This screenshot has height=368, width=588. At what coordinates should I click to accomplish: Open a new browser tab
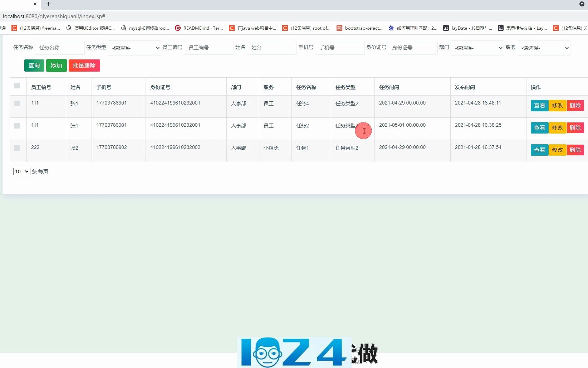[x=49, y=4]
